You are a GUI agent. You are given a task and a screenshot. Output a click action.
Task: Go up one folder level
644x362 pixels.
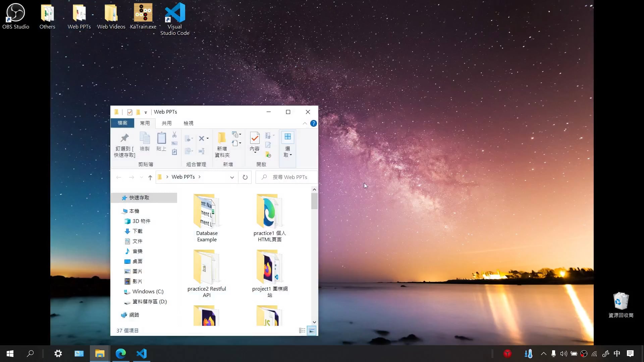[150, 177]
